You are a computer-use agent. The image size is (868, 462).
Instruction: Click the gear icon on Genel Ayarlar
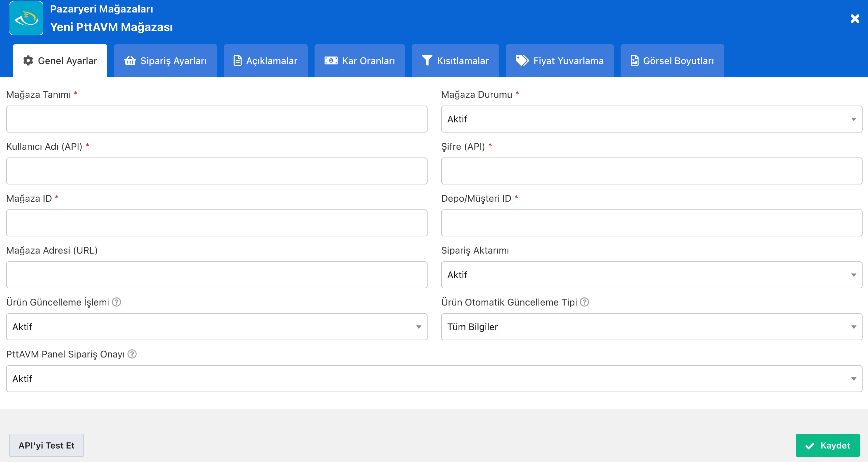[28, 61]
